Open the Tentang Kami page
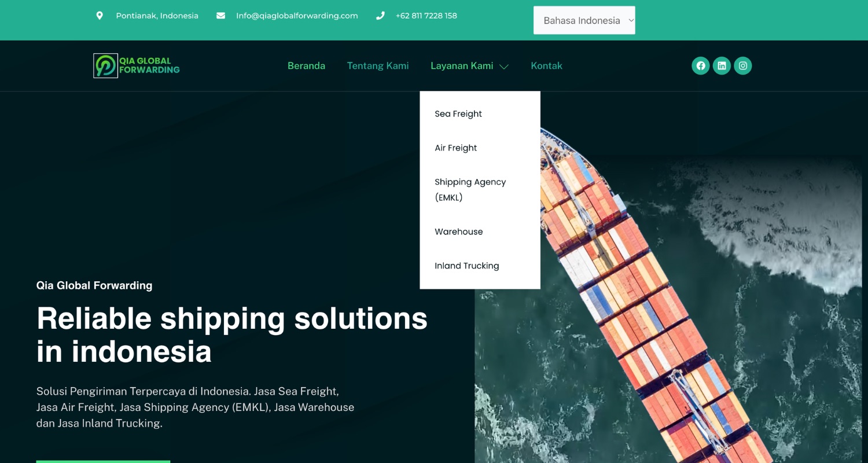The height and width of the screenshot is (463, 868). 378,66
